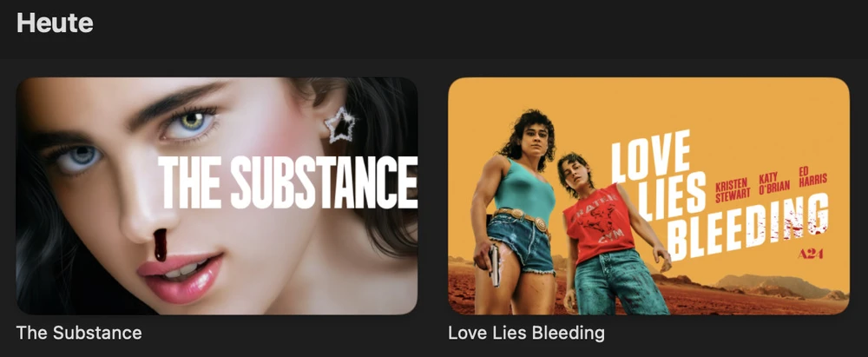
Task: Click the gold belt buckle on poster
Action: tap(540, 224)
